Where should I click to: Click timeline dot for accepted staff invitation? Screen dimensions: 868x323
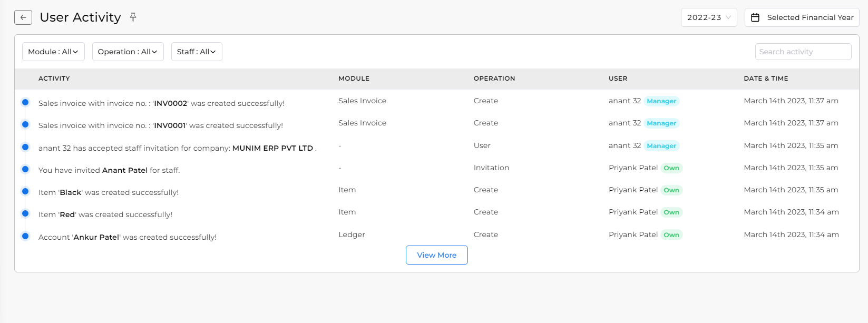point(25,147)
